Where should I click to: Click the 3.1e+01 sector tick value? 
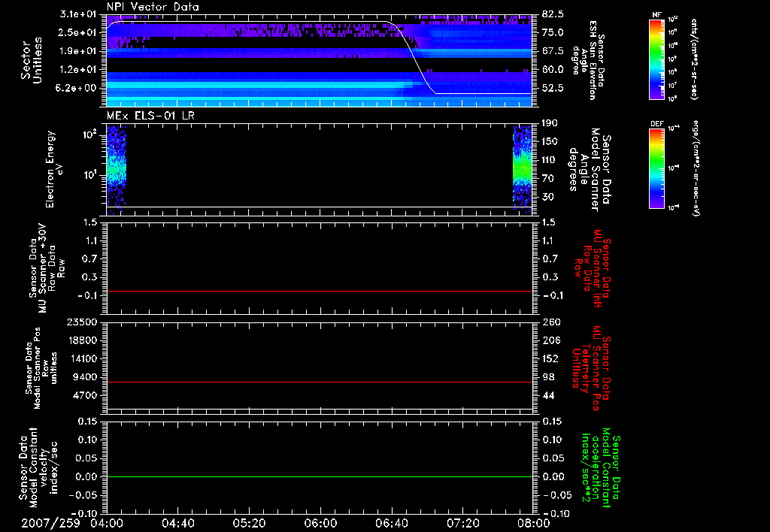[x=78, y=14]
